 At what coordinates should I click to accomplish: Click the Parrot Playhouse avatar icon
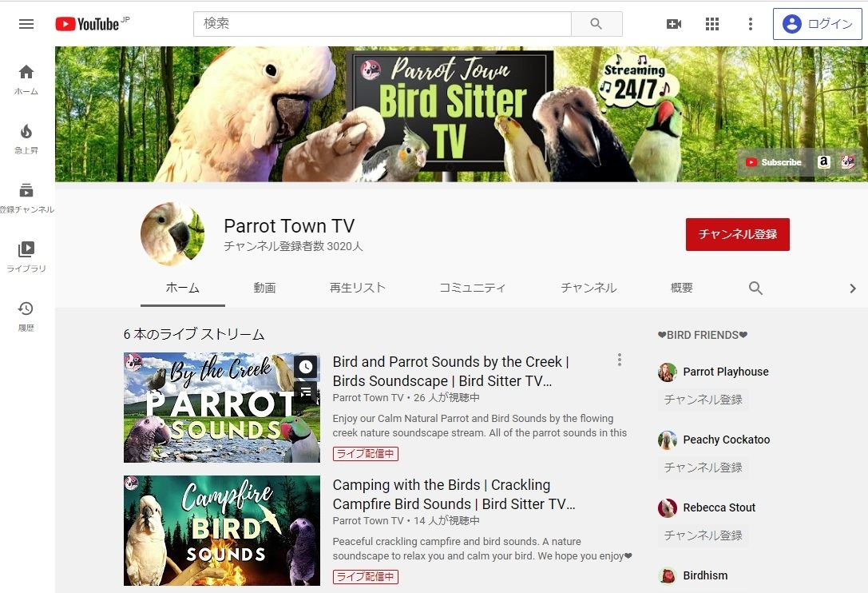coord(668,372)
